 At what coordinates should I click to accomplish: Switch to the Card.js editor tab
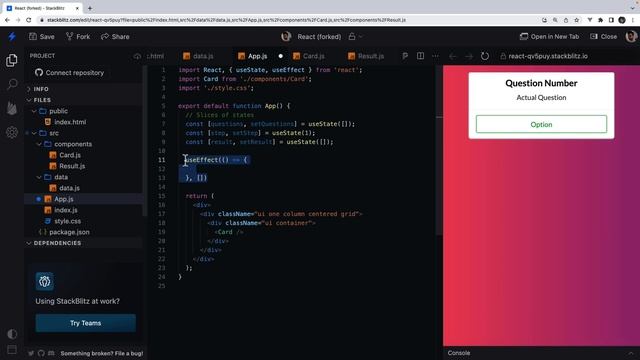tap(309, 56)
